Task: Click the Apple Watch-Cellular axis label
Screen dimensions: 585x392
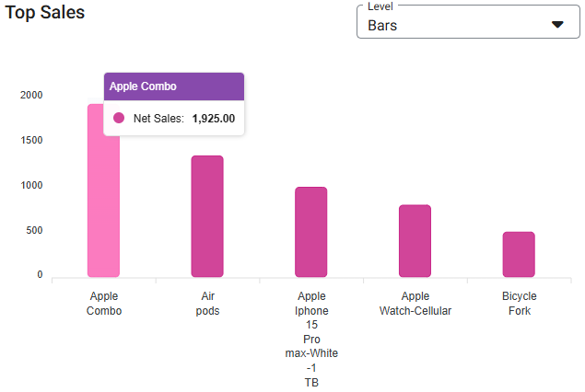Action: pyautogui.click(x=415, y=304)
